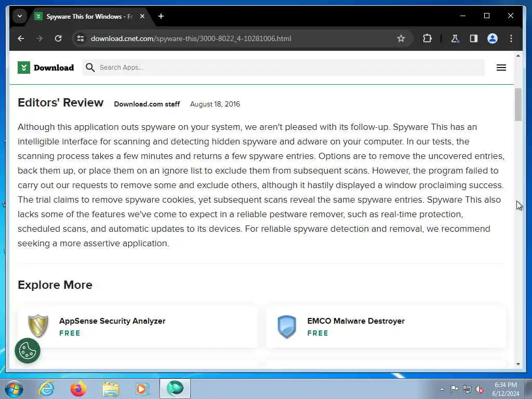Minimize the browser window

click(463, 16)
